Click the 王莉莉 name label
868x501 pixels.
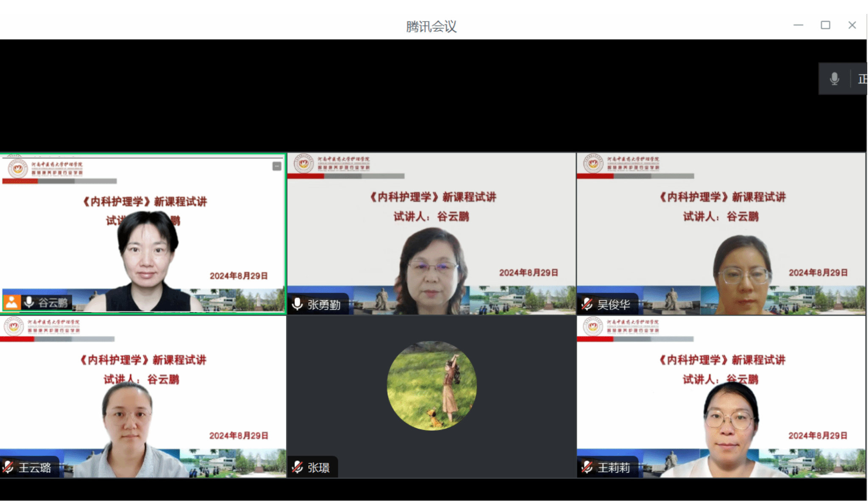(613, 468)
